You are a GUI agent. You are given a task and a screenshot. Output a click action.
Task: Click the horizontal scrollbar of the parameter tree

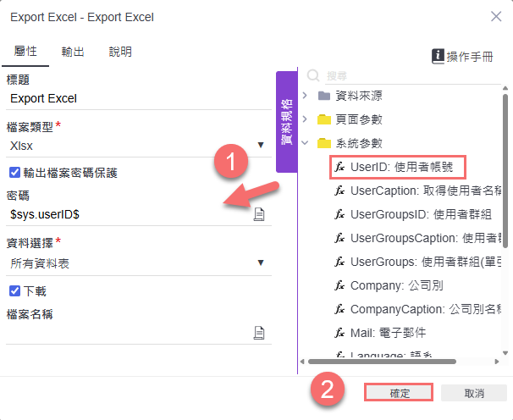(382, 362)
